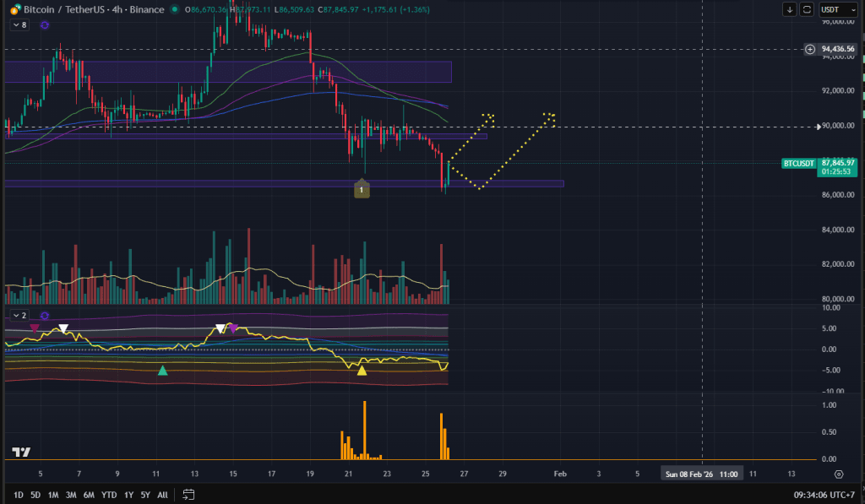Open the go-to-date calendar icon

click(189, 494)
